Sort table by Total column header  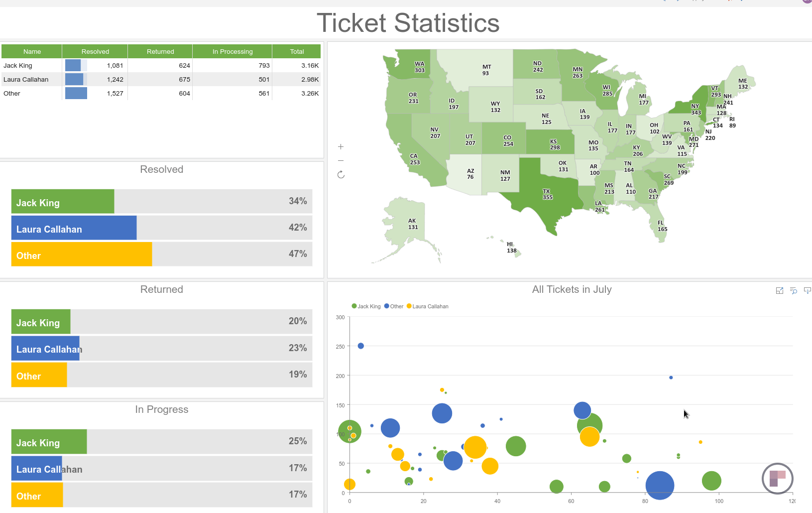pyautogui.click(x=297, y=51)
